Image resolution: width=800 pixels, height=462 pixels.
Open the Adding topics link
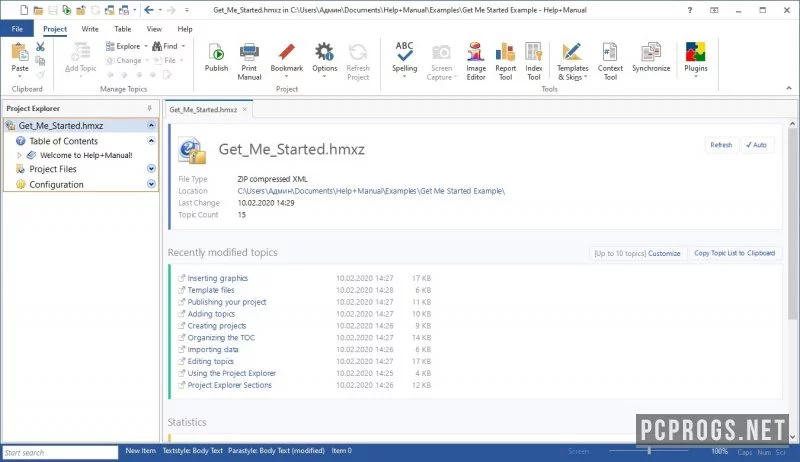[211, 314]
